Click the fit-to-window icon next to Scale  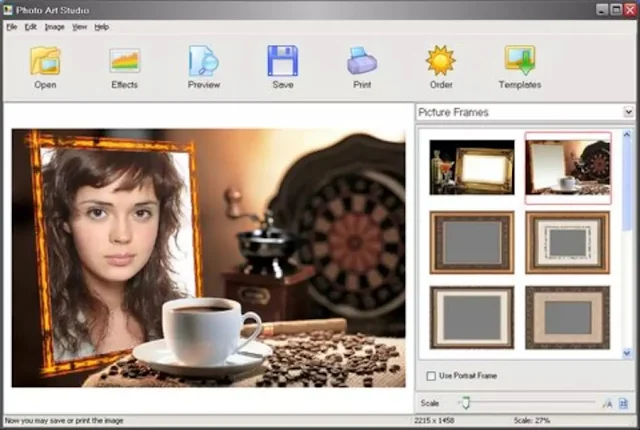623,403
